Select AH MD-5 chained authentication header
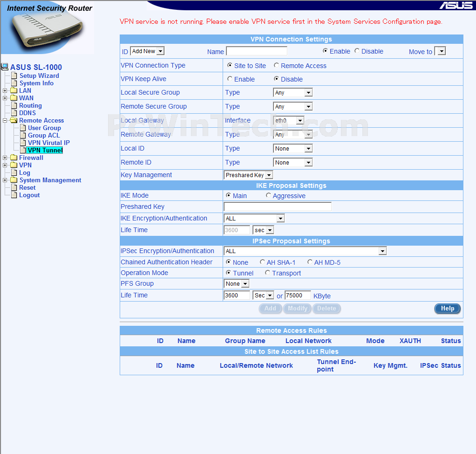 click(310, 261)
